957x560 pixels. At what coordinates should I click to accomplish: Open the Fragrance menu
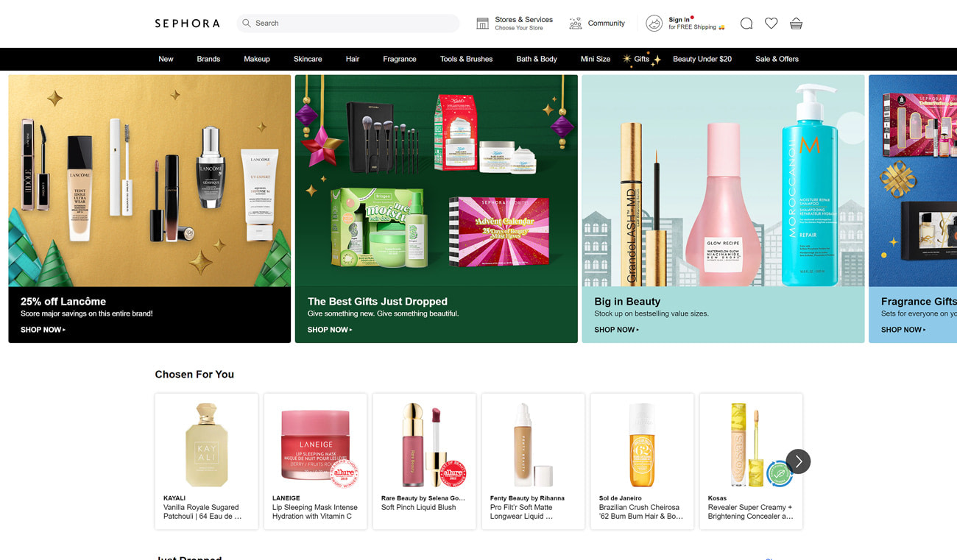pyautogui.click(x=400, y=59)
